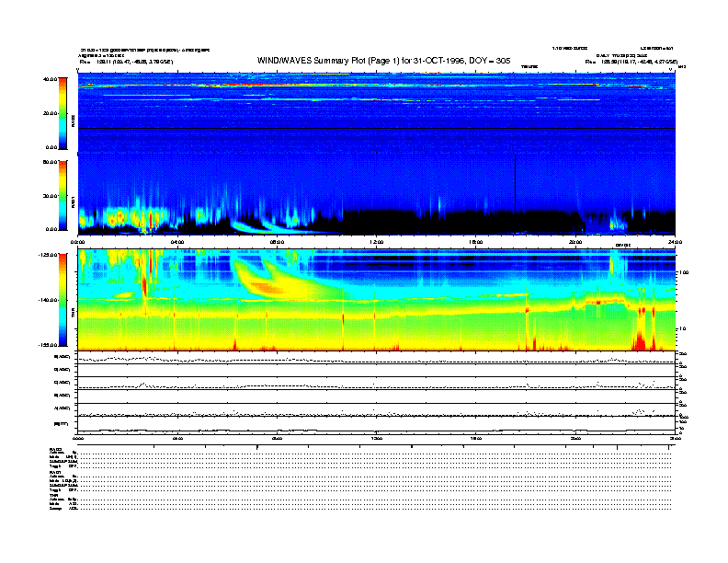Select the RAD2 color scale bar
The image size is (728, 563).
click(63, 113)
